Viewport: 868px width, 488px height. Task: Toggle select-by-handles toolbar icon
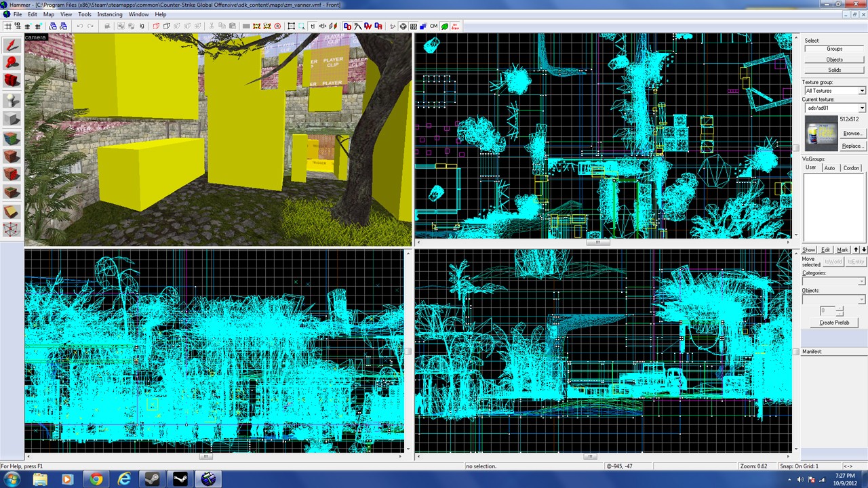tap(291, 26)
